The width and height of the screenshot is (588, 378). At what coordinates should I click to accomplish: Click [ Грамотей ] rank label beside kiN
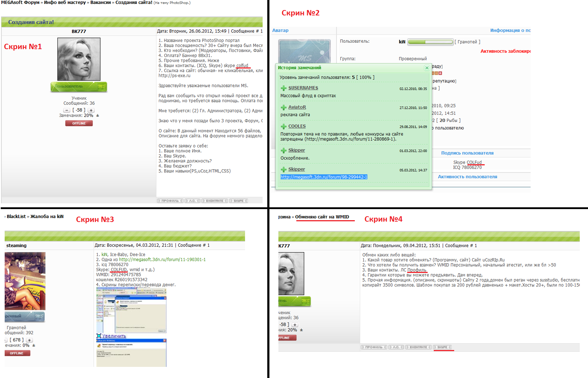[x=467, y=42]
